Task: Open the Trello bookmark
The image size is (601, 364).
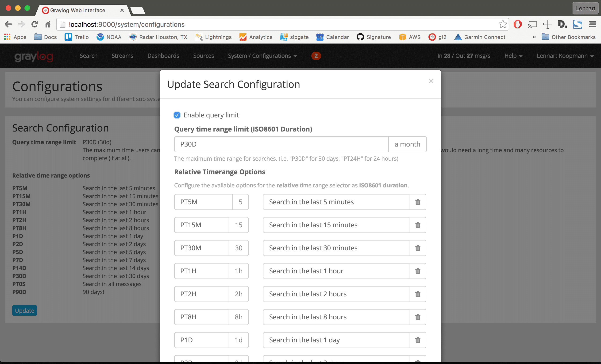Action: click(x=77, y=37)
